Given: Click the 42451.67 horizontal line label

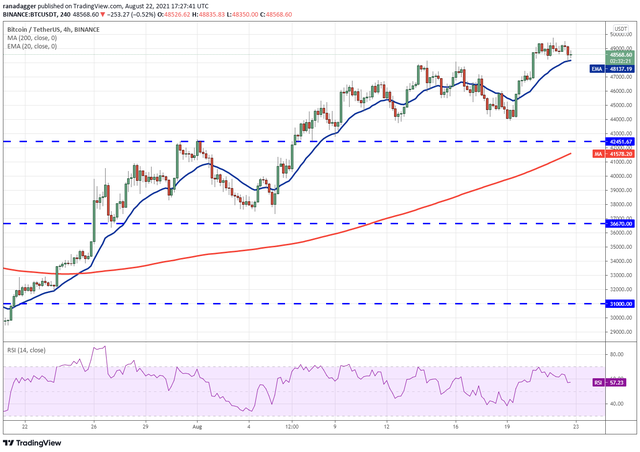Looking at the screenshot, I should point(620,142).
